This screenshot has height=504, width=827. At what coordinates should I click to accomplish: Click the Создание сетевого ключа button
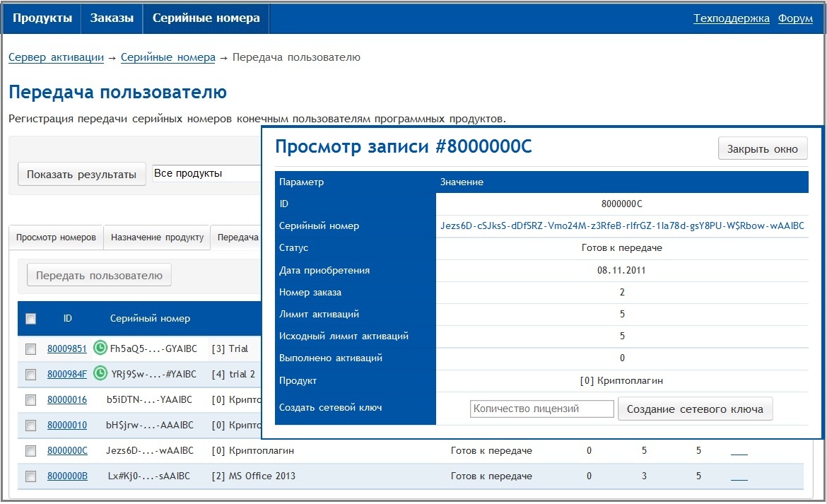695,409
